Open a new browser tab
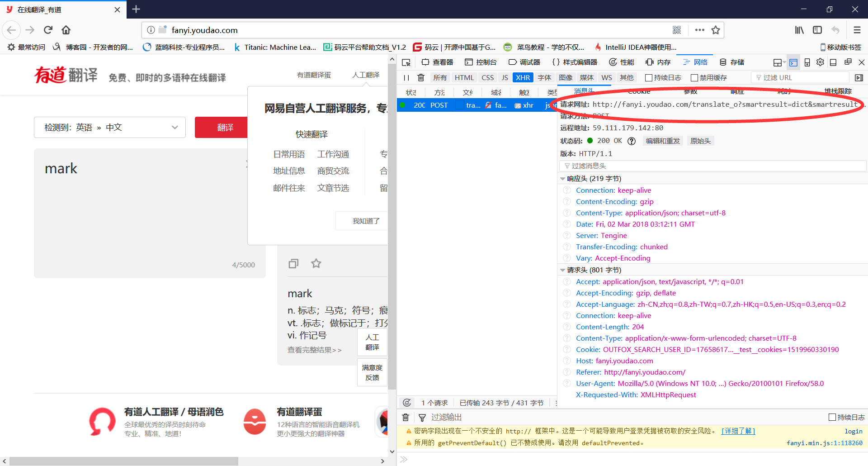868x466 pixels. [136, 9]
